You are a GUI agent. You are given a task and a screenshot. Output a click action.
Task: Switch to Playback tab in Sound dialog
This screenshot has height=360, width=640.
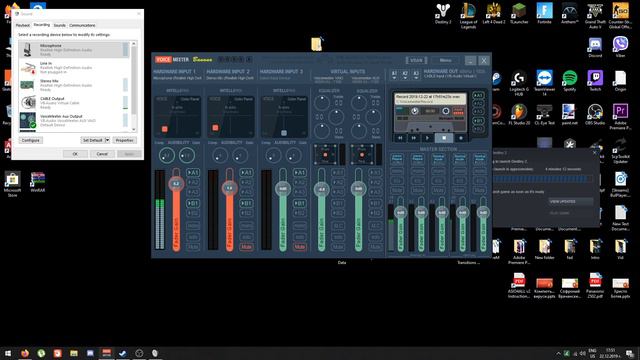[x=22, y=25]
